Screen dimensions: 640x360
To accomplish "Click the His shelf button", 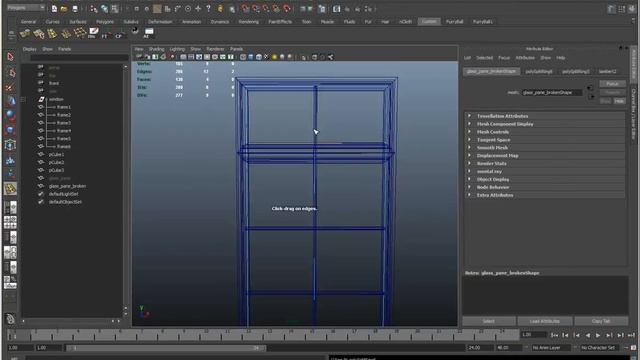I will pos(93,33).
